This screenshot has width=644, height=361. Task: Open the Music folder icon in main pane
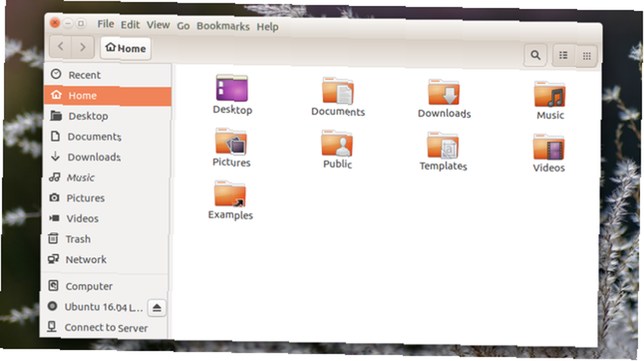tap(549, 94)
